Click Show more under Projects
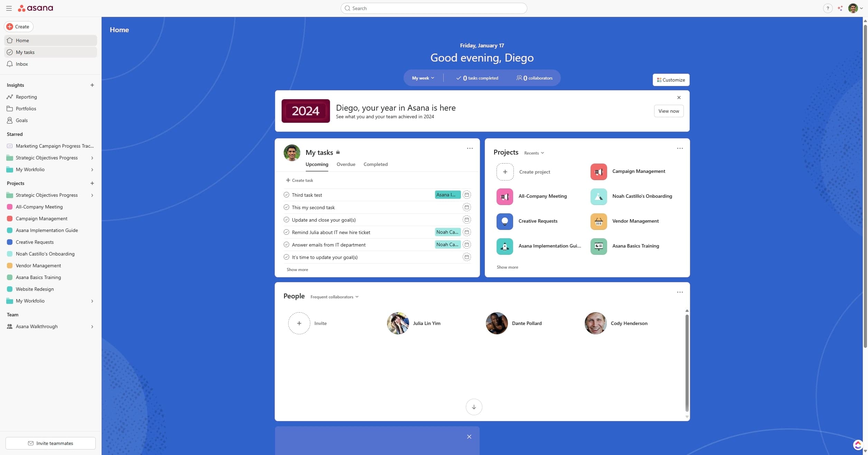 507,267
